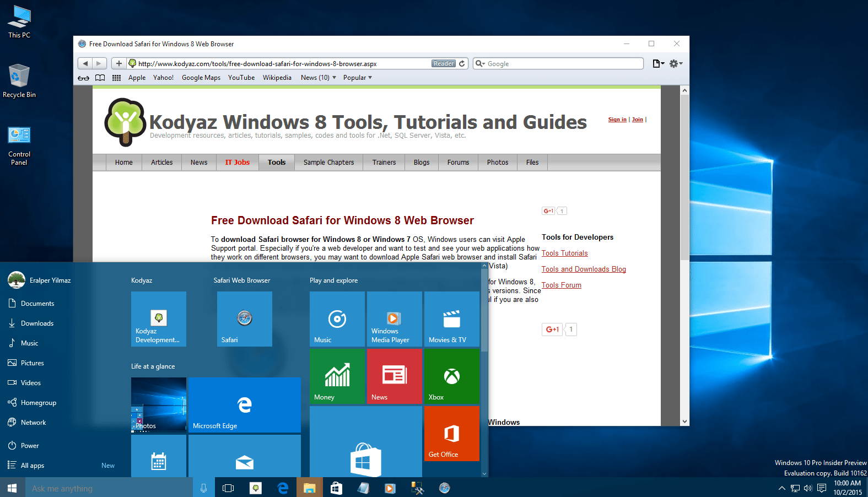
Task: Open the Music tile
Action: tap(337, 319)
